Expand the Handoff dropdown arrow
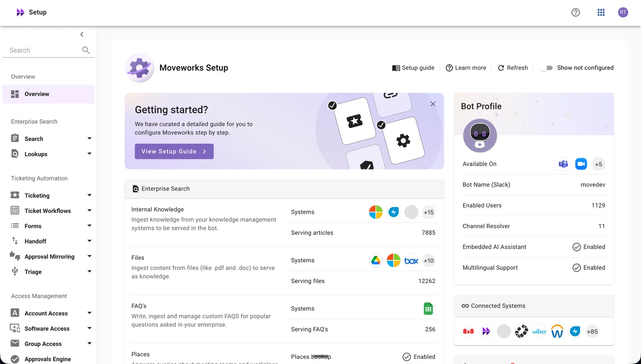Viewport: 641px width, 364px height. click(89, 241)
